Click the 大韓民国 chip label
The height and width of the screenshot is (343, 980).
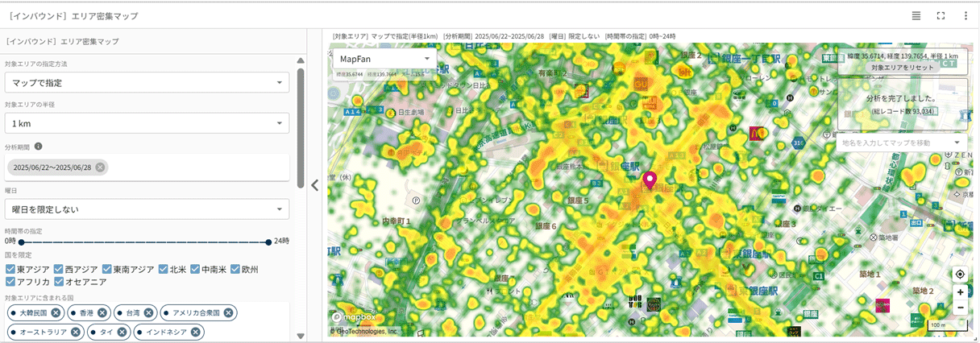click(x=34, y=312)
